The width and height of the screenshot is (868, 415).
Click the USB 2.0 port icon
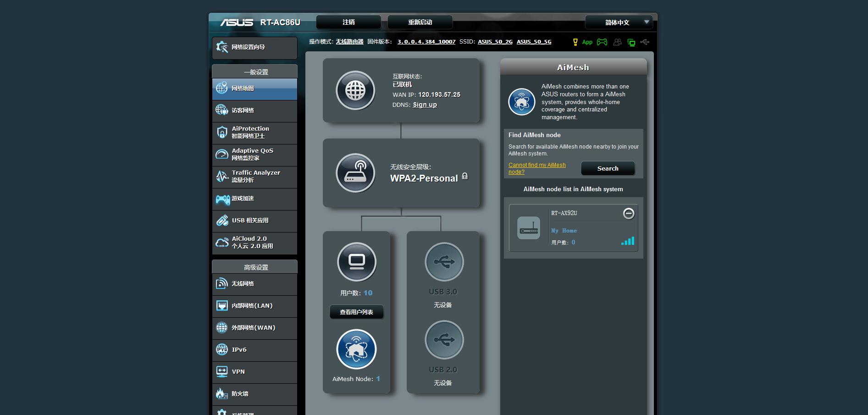click(444, 340)
